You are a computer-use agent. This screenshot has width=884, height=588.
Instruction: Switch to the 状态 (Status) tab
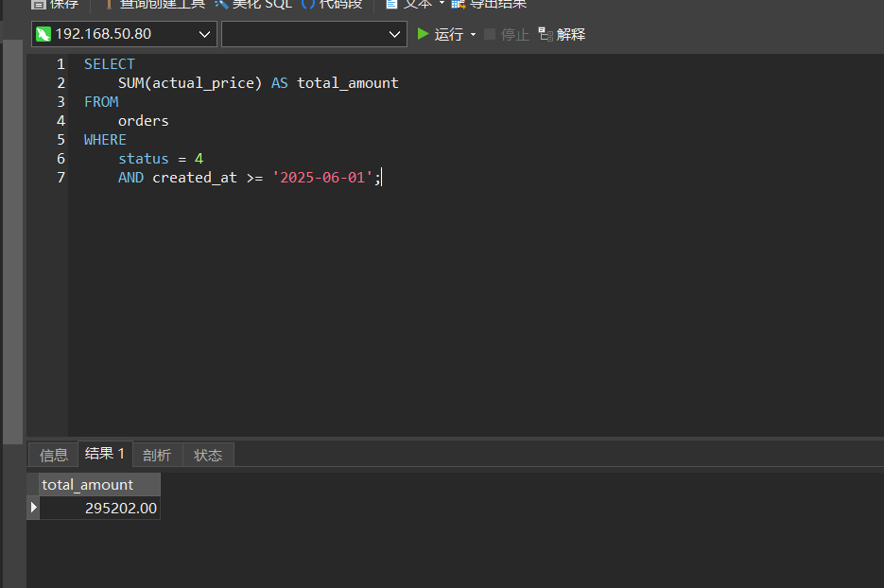208,455
